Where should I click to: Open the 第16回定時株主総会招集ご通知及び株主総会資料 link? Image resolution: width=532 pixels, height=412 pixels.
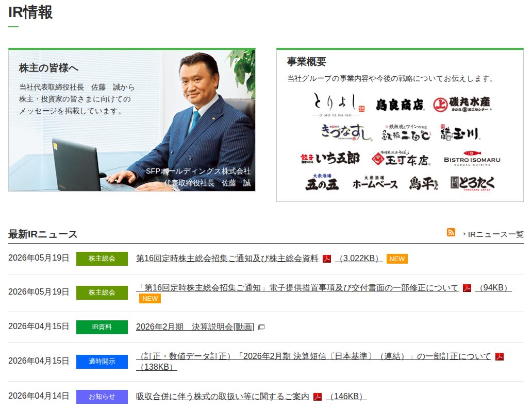pos(227,259)
